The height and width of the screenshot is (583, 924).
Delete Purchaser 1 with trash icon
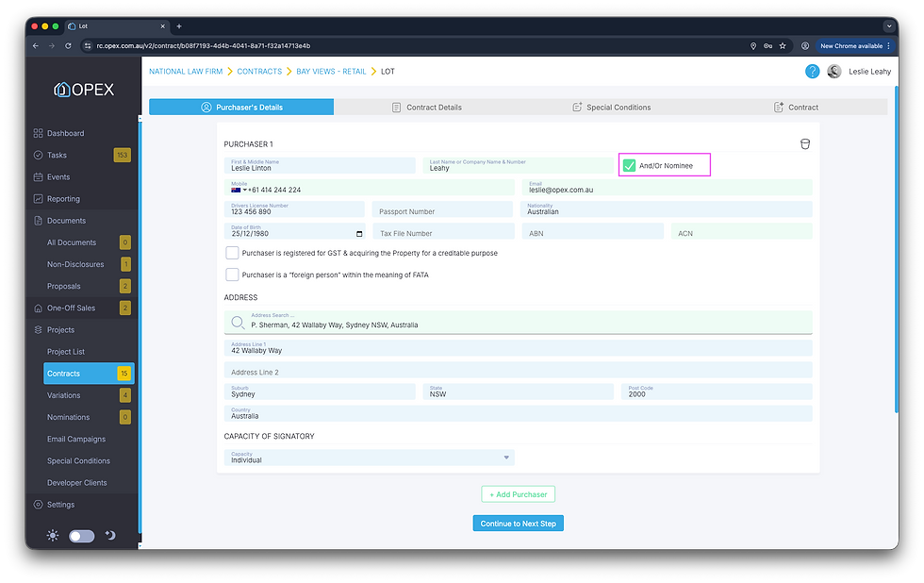805,143
